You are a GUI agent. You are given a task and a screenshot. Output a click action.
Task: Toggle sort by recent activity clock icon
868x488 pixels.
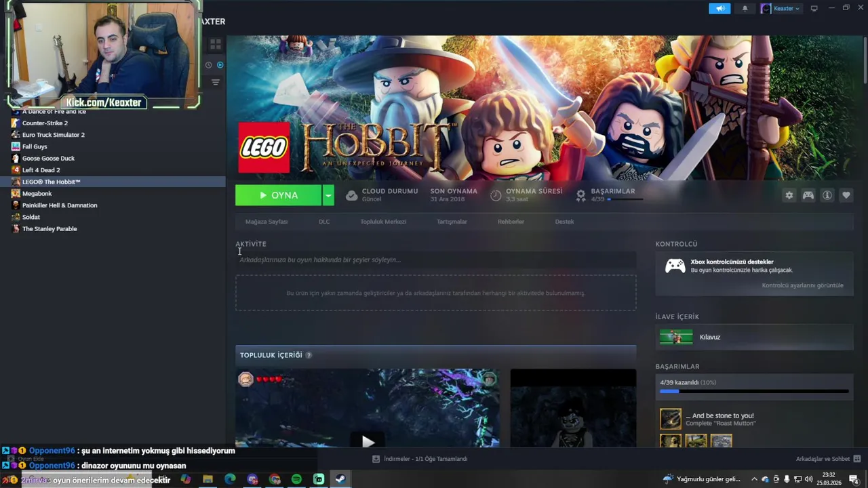(x=209, y=65)
